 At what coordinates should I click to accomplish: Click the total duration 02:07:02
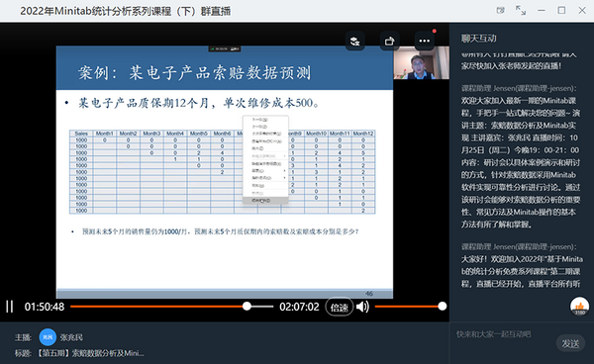(299, 307)
